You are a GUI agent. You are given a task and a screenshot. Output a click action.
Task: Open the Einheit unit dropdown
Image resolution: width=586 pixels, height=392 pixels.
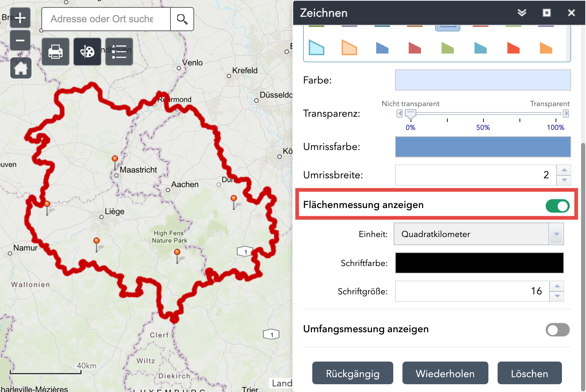pyautogui.click(x=556, y=234)
